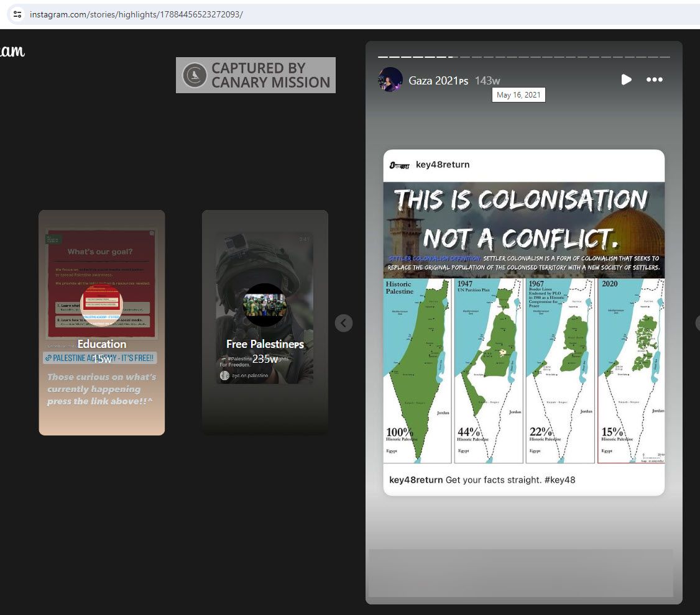Click the first story progress segment
This screenshot has height=615, width=700.
[x=382, y=57]
